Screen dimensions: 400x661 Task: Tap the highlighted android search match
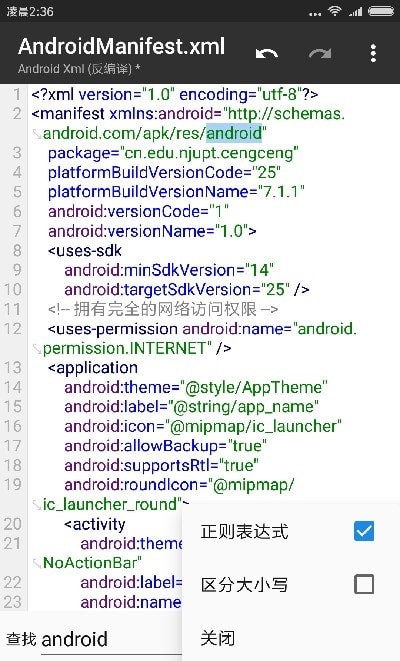click(234, 133)
